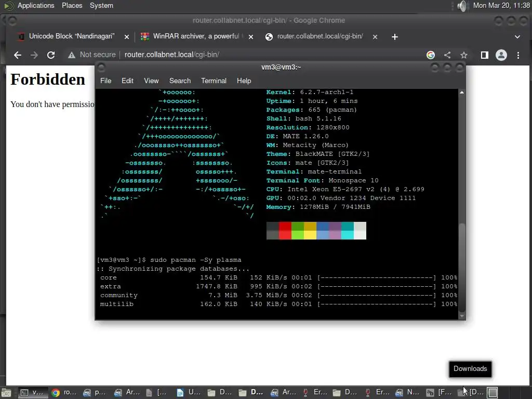Viewport: 532px width, 399px height.
Task: Switch to the terminal 'v...' taskbar entry
Action: coord(32,393)
